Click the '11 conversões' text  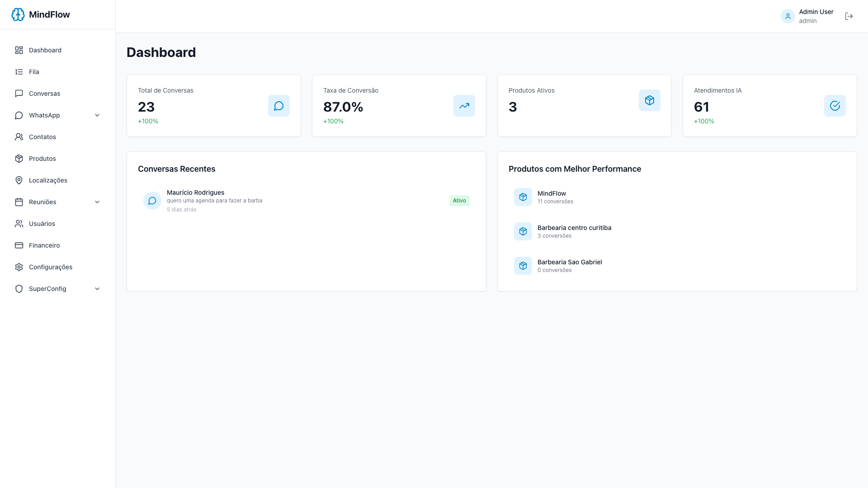coord(555,202)
